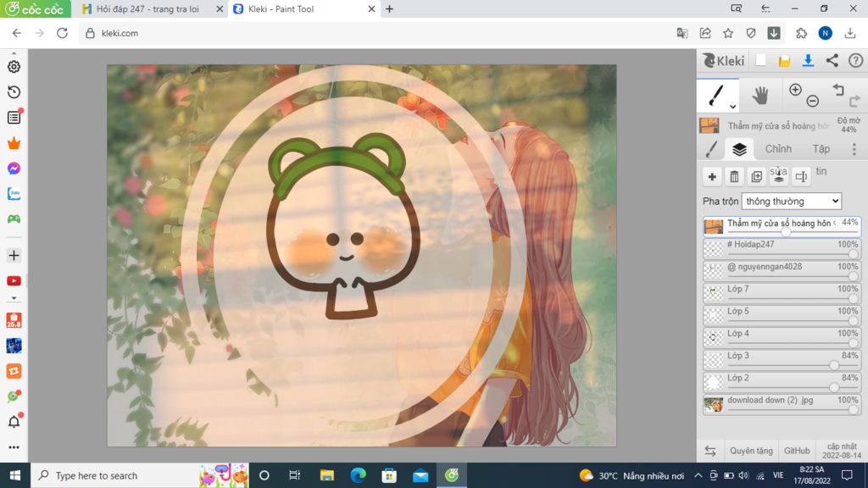The width and height of the screenshot is (868, 488).
Task: Switch to the brush settings tab
Action: 711,149
